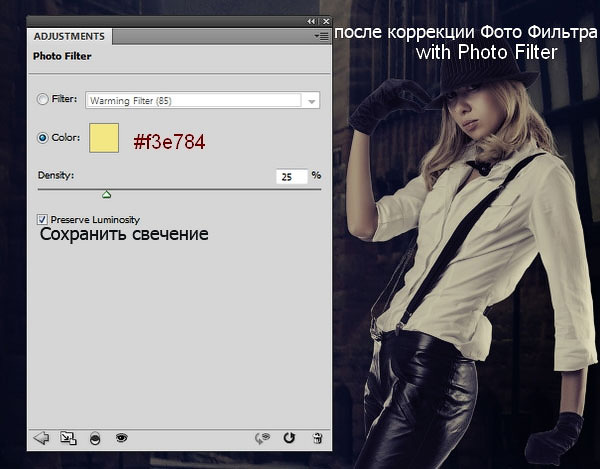The height and width of the screenshot is (469, 600).
Task: Select the Color radio button
Action: pyautogui.click(x=42, y=138)
